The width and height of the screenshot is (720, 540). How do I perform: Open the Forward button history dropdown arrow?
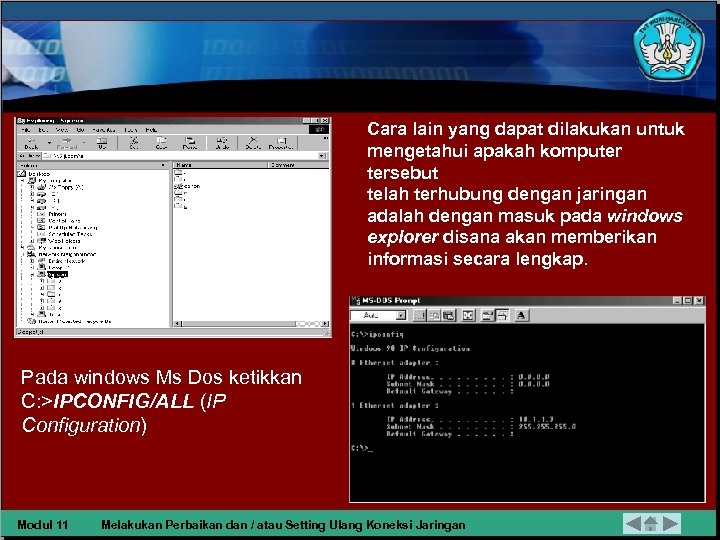pos(84,143)
